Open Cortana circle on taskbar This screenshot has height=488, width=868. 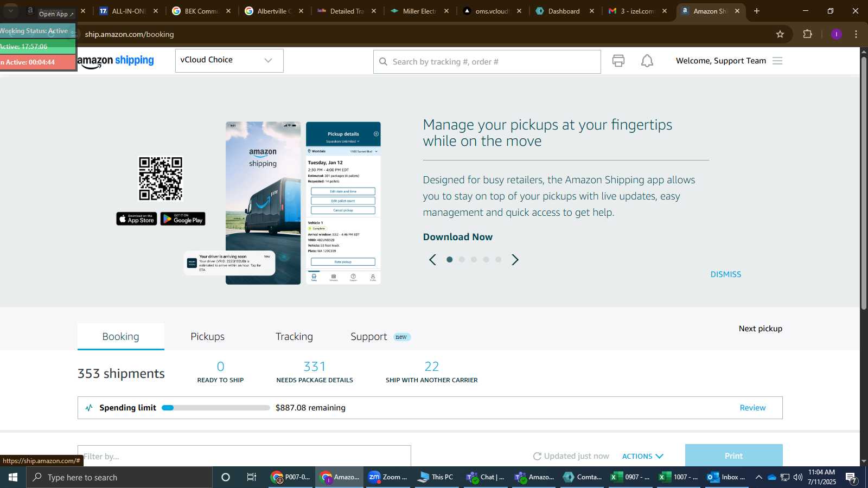[226, 477]
